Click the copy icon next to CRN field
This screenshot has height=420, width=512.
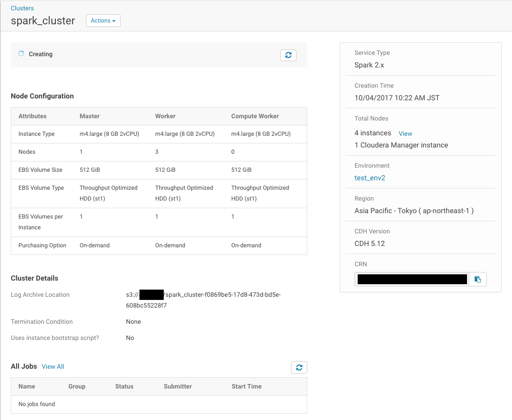tap(477, 279)
